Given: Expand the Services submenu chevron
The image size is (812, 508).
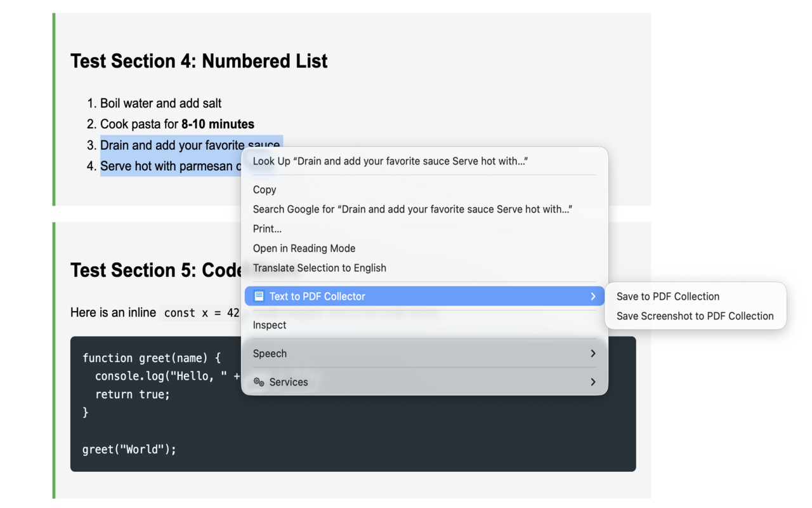Looking at the screenshot, I should click(593, 382).
